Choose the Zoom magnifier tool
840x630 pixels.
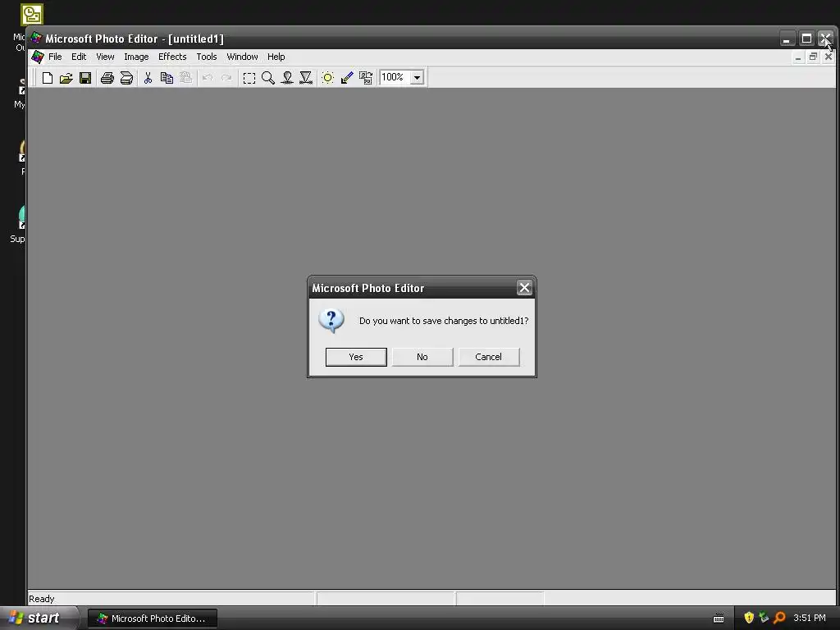click(268, 78)
